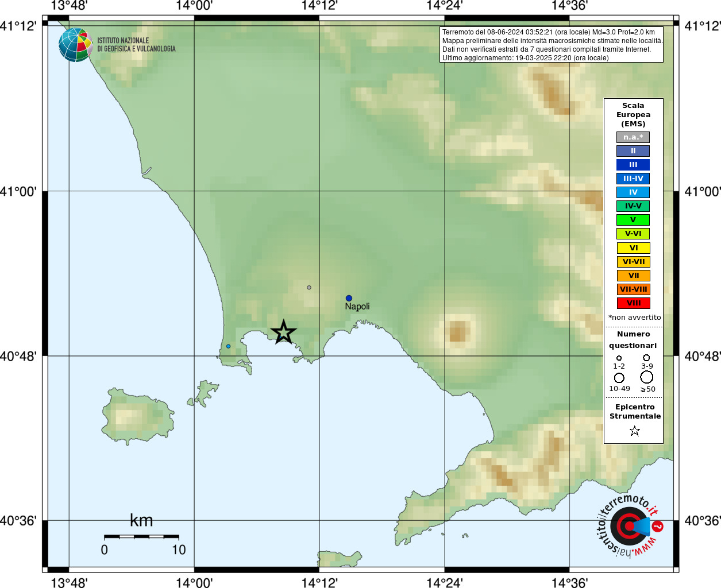Click the 13°48' longitude label at the top
721x588 pixels.
pos(69,6)
